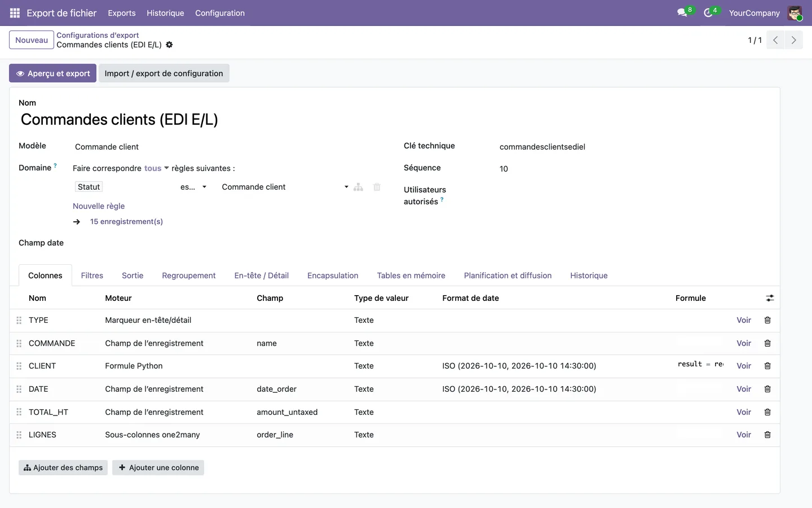Grab the drag handle of the TYPE row

19,320
